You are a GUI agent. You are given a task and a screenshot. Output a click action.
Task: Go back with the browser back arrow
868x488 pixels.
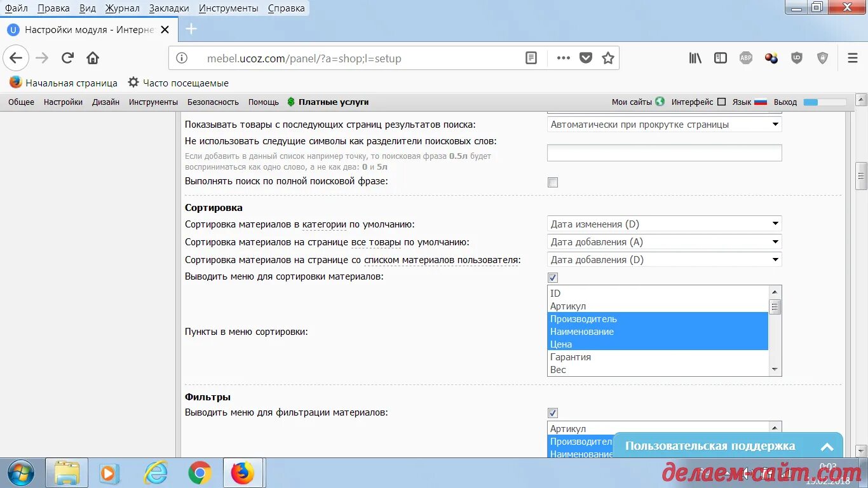point(16,58)
